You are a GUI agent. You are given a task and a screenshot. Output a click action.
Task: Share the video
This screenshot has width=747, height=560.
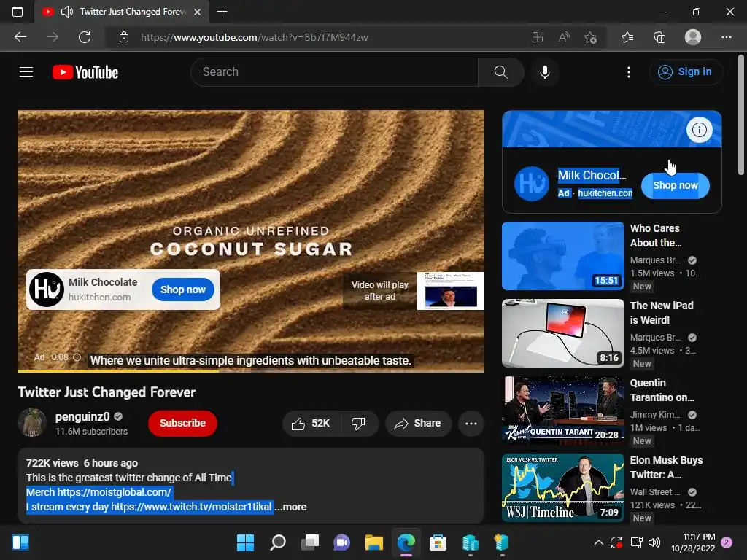click(x=418, y=424)
